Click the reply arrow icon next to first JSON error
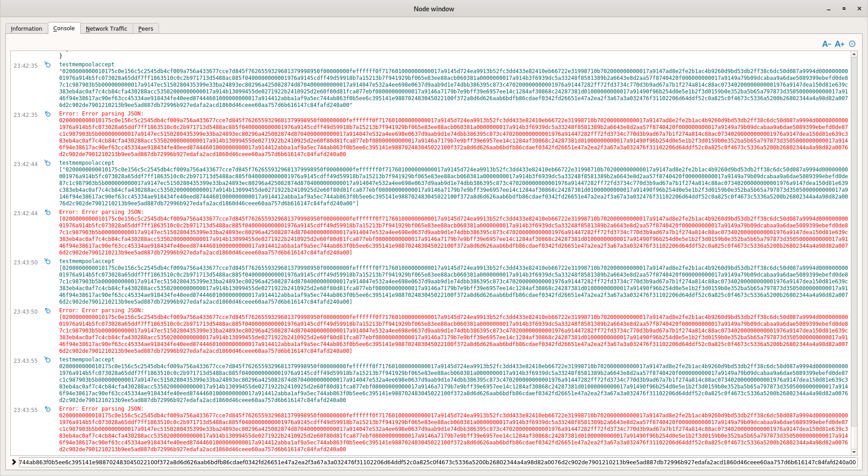 click(x=47, y=114)
